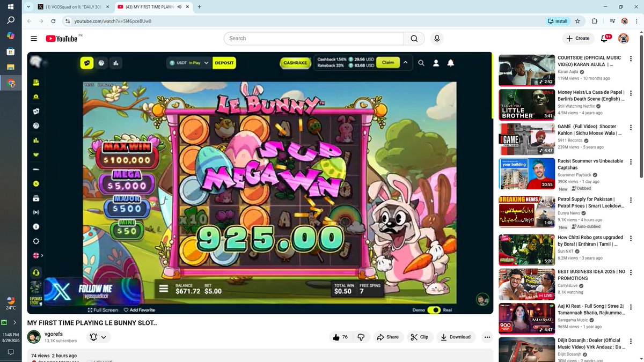Click into the YouTube search field

point(314,39)
